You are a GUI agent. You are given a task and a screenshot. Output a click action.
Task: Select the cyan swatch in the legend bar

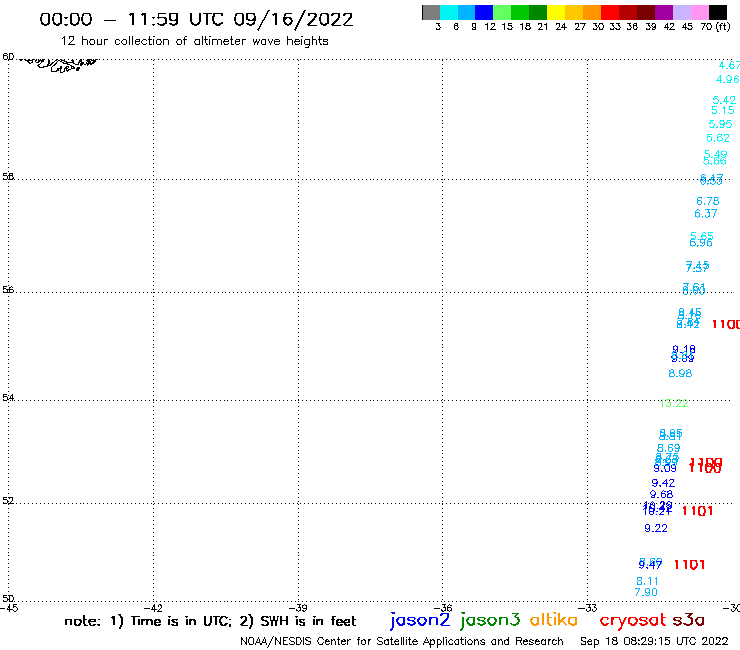point(449,12)
